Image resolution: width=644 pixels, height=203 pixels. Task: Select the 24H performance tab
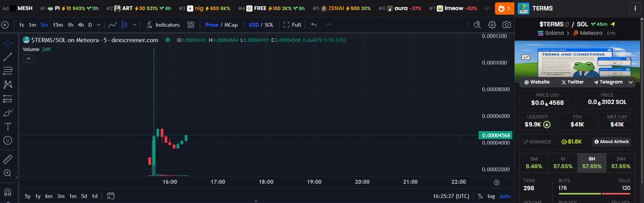[621, 163]
